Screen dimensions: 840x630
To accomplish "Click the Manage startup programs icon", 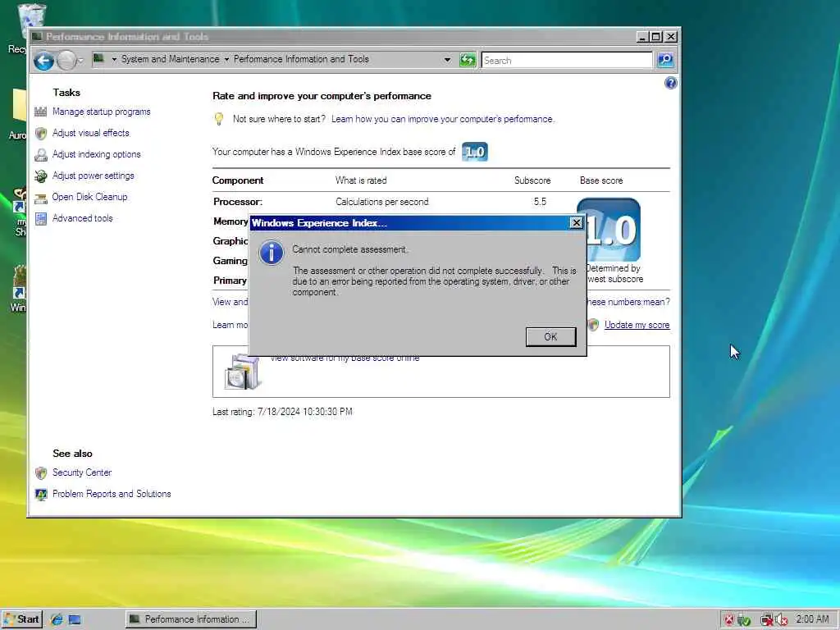I will pyautogui.click(x=41, y=112).
